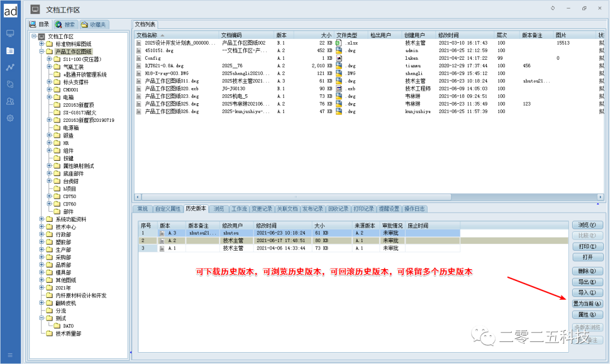Screen dimensions: 610x364
Task: Click the 打开 button
Action: [587, 257]
